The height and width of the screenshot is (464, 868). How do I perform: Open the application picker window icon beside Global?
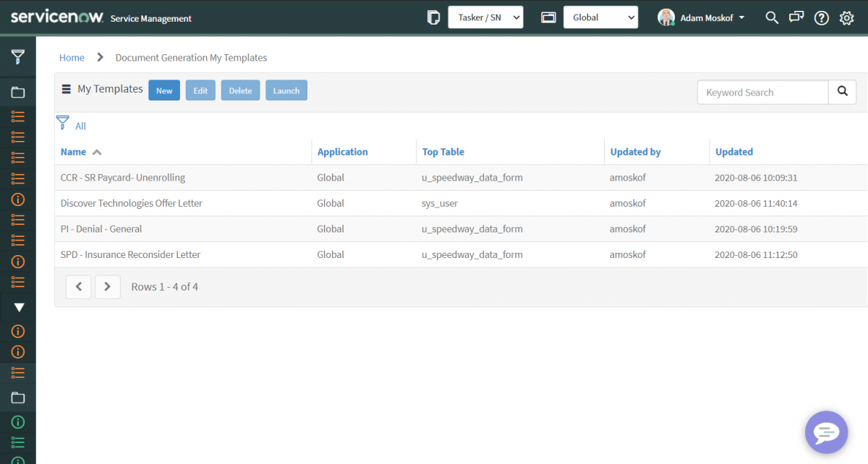[x=548, y=17]
